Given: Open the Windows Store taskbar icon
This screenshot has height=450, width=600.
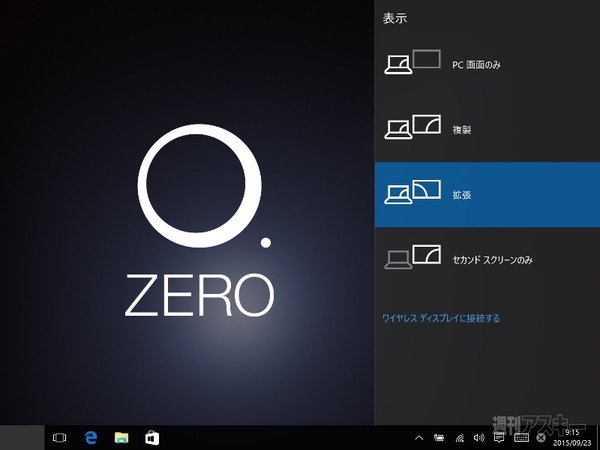Looking at the screenshot, I should pyautogui.click(x=152, y=437).
